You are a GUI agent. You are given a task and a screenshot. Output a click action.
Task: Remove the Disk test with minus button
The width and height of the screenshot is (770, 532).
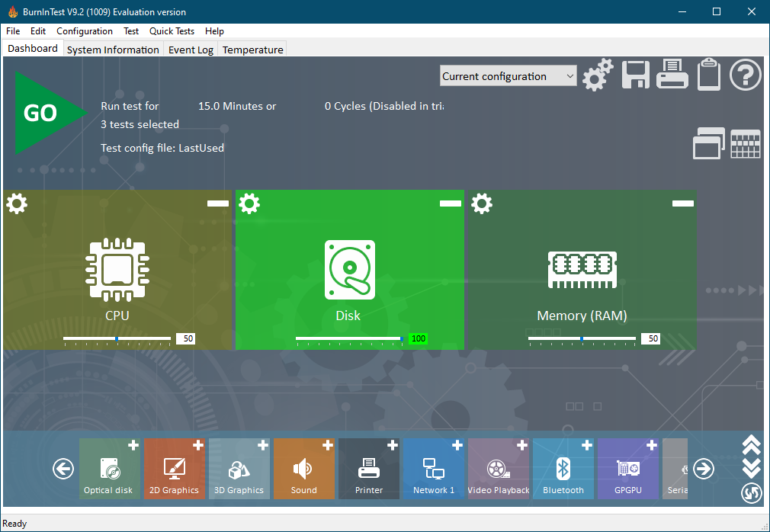click(x=450, y=204)
